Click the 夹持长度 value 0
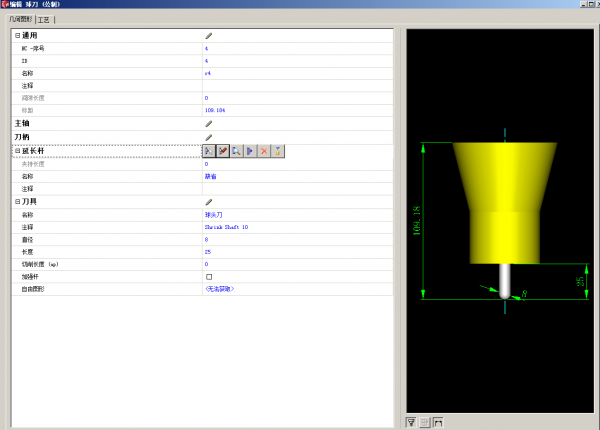Image resolution: width=600 pixels, height=430 pixels. [206, 164]
